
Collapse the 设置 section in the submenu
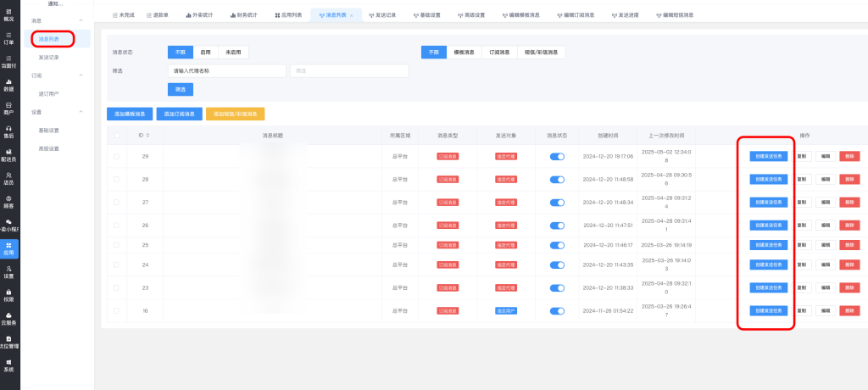pos(81,112)
